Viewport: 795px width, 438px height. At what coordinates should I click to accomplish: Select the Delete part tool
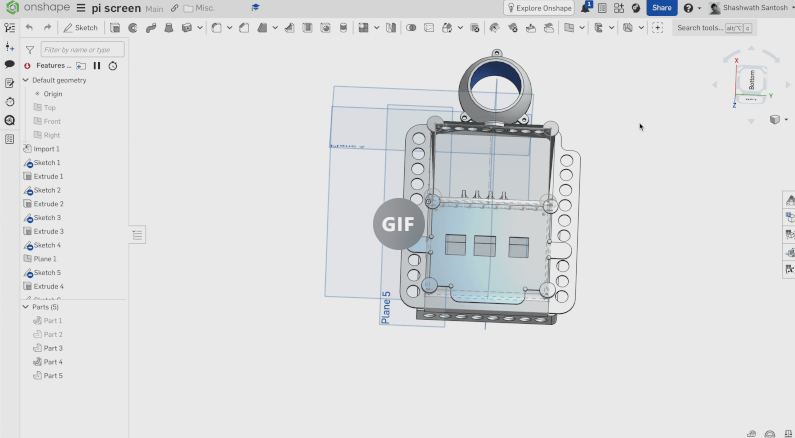[475, 28]
